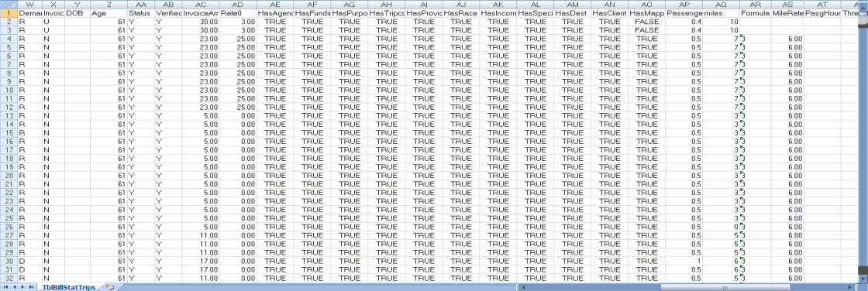Viewport: 868px width, 291px height.
Task: Click the next sheet navigation arrow
Action: coord(22,287)
